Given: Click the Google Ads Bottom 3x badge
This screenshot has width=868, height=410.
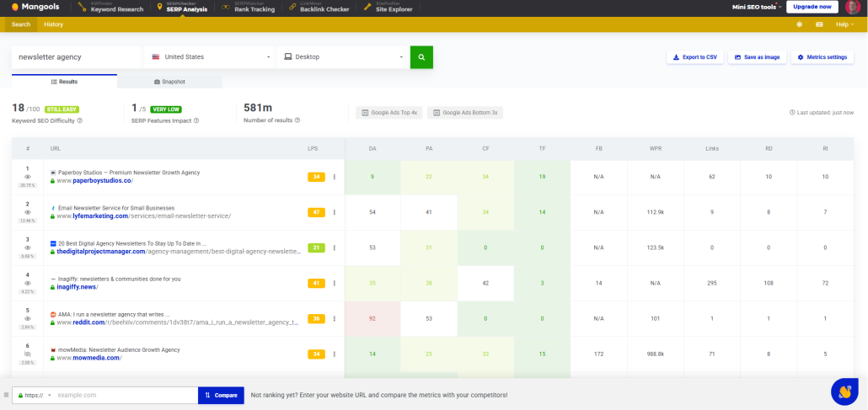Looking at the screenshot, I should point(465,113).
